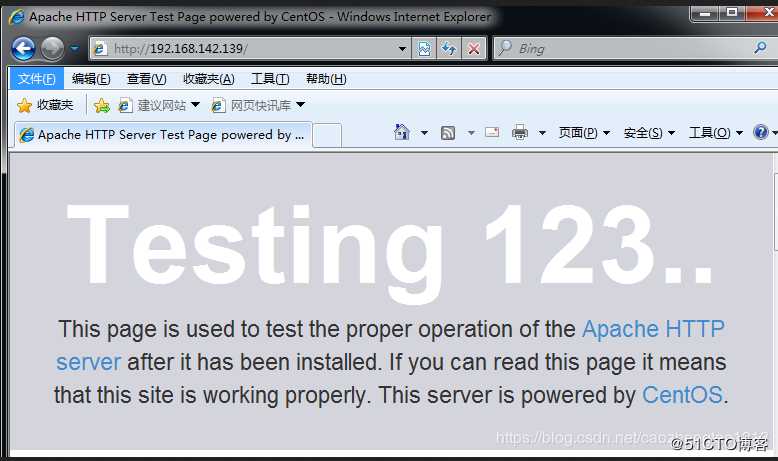The height and width of the screenshot is (461, 778).
Task: Expand the 建议网站 dropdown arrow
Action: (x=195, y=105)
